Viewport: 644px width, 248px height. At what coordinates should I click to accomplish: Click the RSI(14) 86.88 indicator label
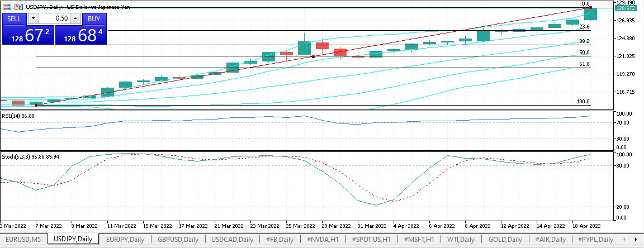pos(18,116)
